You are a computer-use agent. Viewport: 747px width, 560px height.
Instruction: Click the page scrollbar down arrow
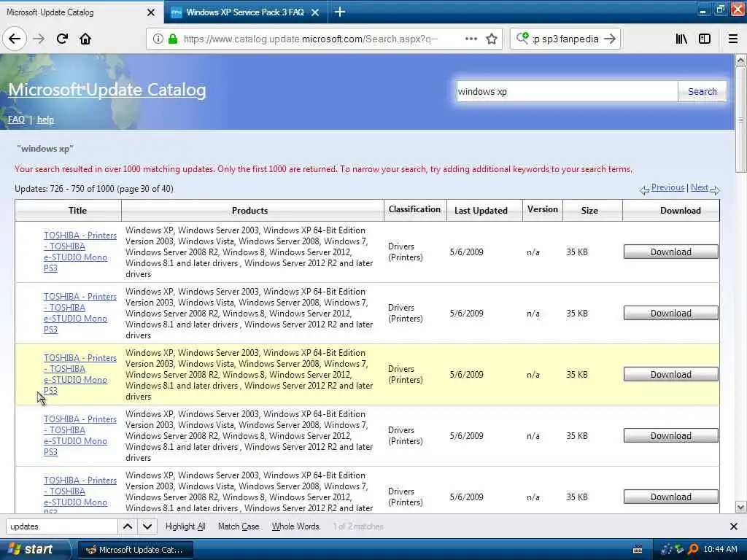coord(741,507)
